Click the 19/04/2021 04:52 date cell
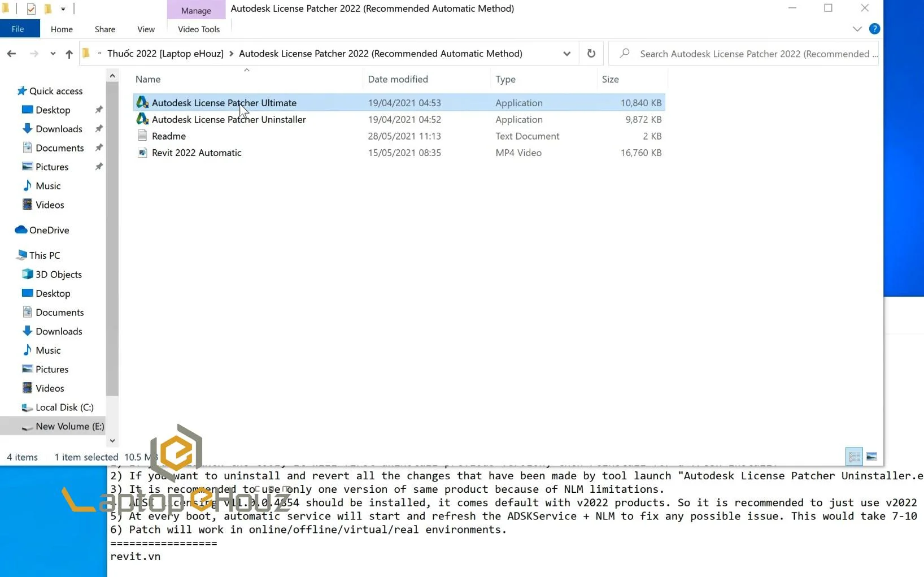The height and width of the screenshot is (577, 924). (x=404, y=119)
